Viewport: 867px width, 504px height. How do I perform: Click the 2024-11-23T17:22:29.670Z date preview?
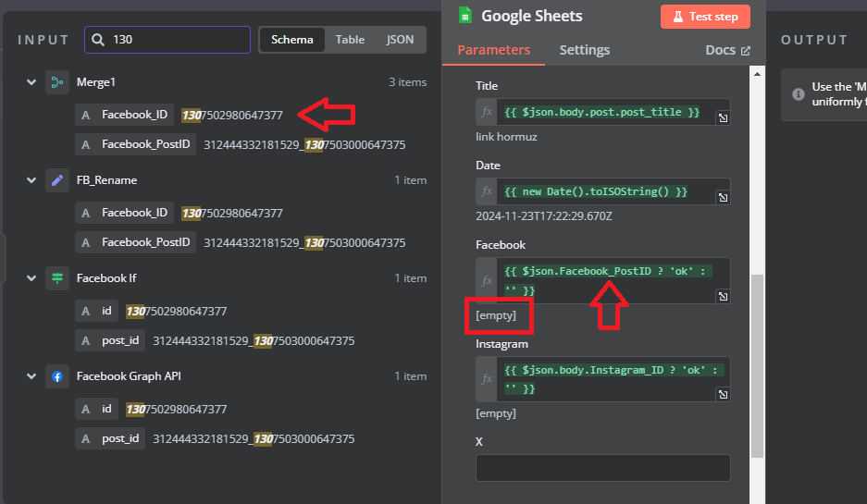tap(544, 216)
